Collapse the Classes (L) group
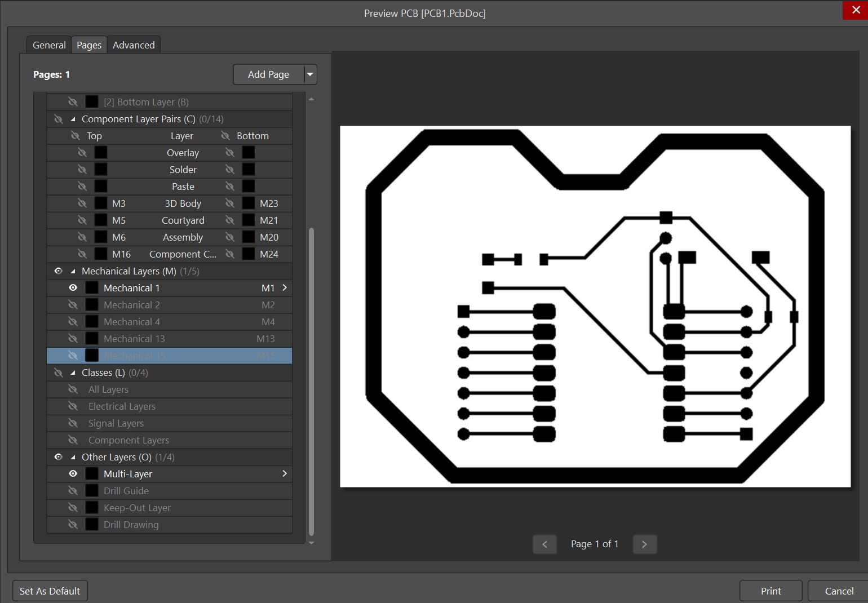 click(x=73, y=373)
